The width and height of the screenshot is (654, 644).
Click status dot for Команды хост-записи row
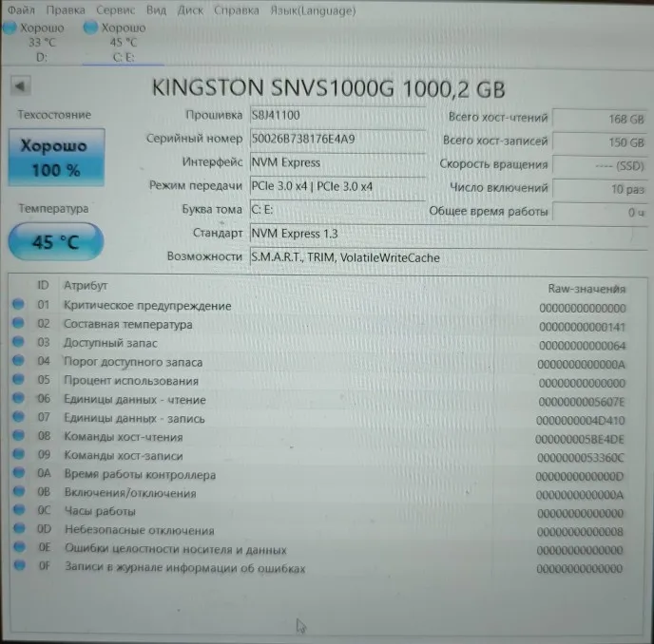(19, 453)
